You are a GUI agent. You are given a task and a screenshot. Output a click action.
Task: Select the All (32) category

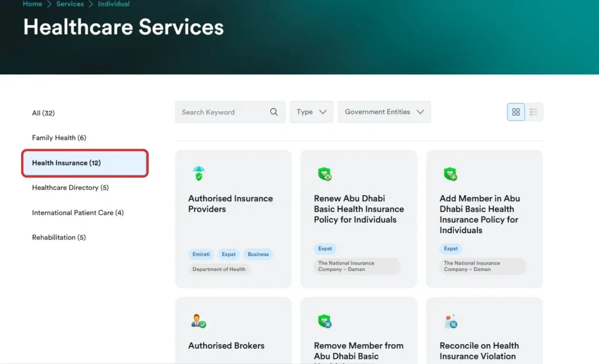43,113
